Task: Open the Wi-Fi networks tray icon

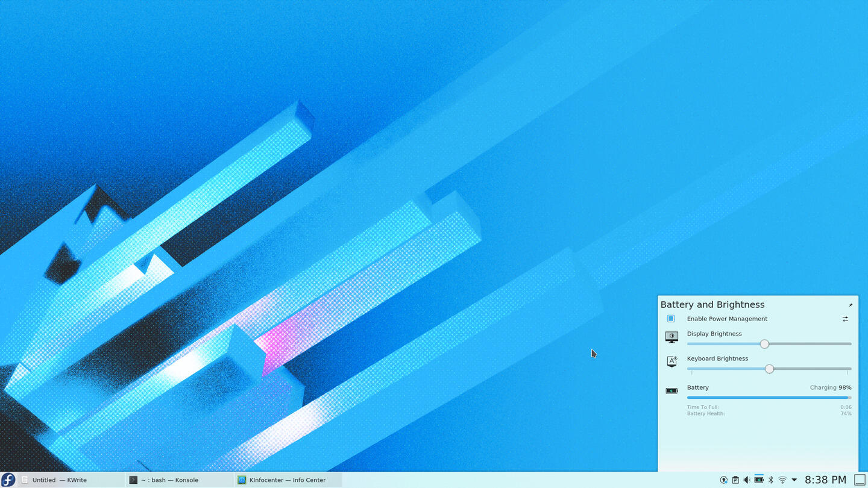Action: pos(782,480)
